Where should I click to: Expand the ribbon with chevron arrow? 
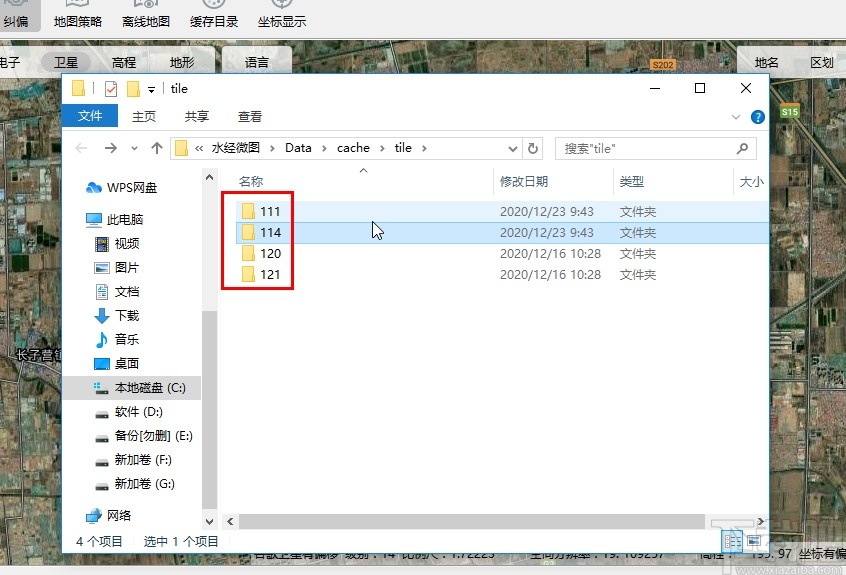point(735,117)
